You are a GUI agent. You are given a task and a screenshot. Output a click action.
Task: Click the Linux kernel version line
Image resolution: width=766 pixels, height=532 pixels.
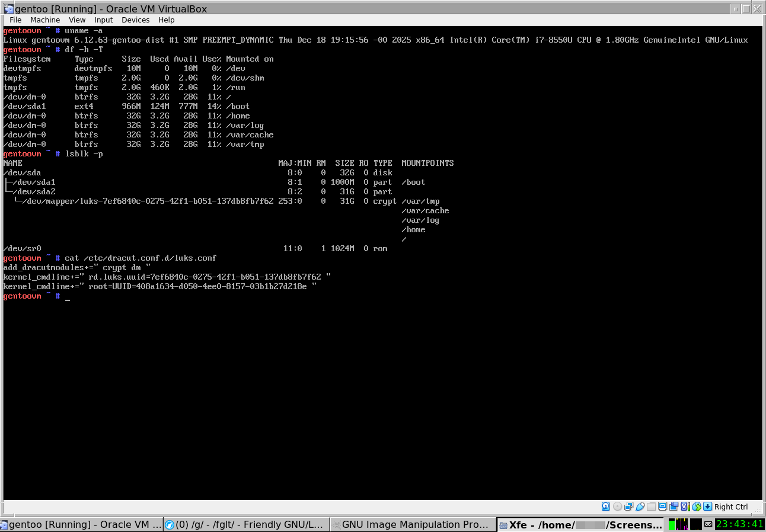point(375,40)
